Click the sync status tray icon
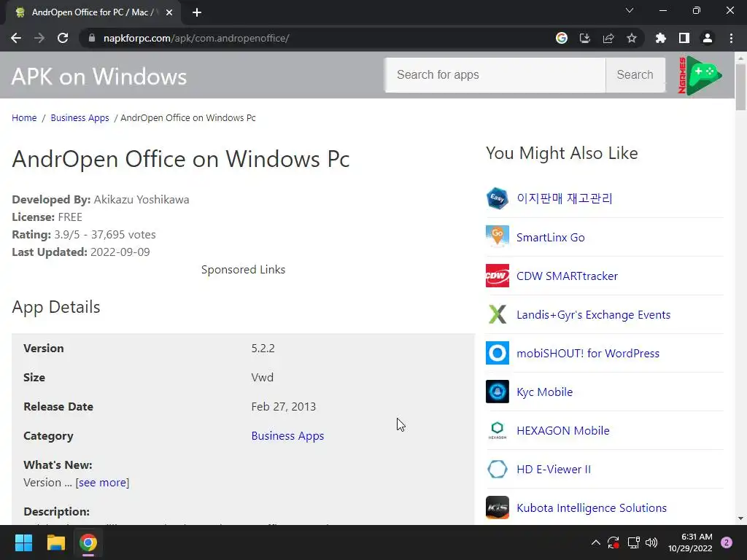The height and width of the screenshot is (560, 747). [613, 542]
